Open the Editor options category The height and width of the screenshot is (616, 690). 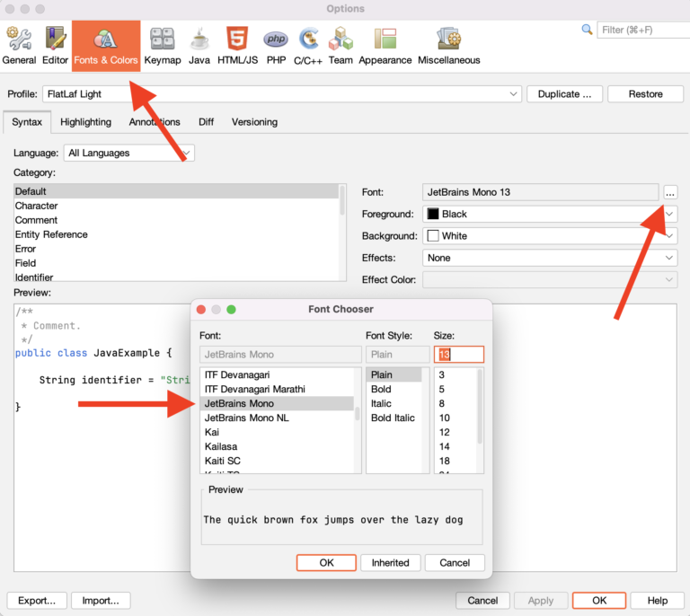point(55,46)
